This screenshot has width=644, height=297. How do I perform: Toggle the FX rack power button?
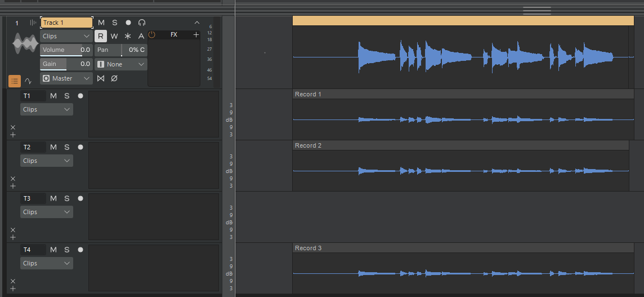pyautogui.click(x=152, y=34)
